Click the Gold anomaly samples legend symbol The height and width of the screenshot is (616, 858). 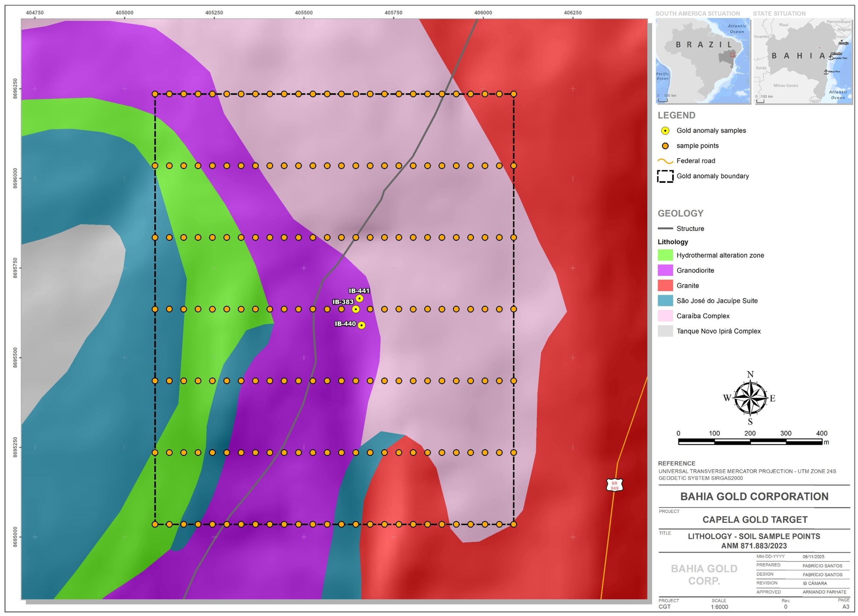[x=665, y=131]
